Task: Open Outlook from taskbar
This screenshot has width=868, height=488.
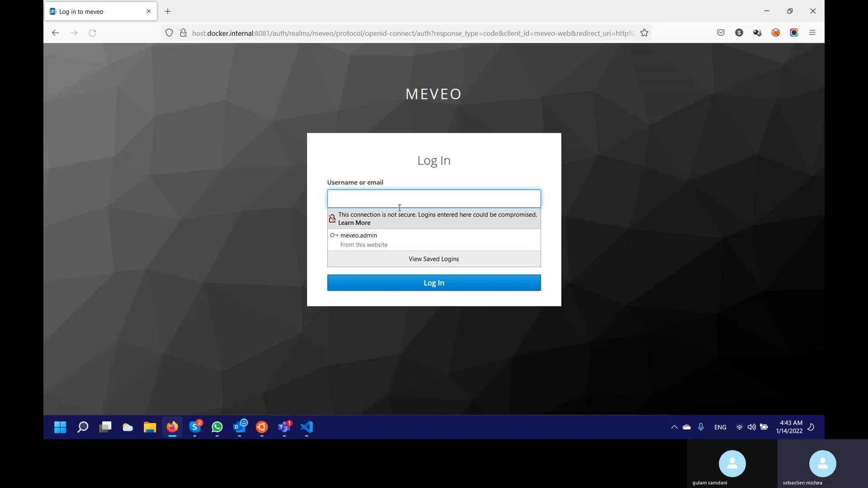Action: [x=240, y=427]
